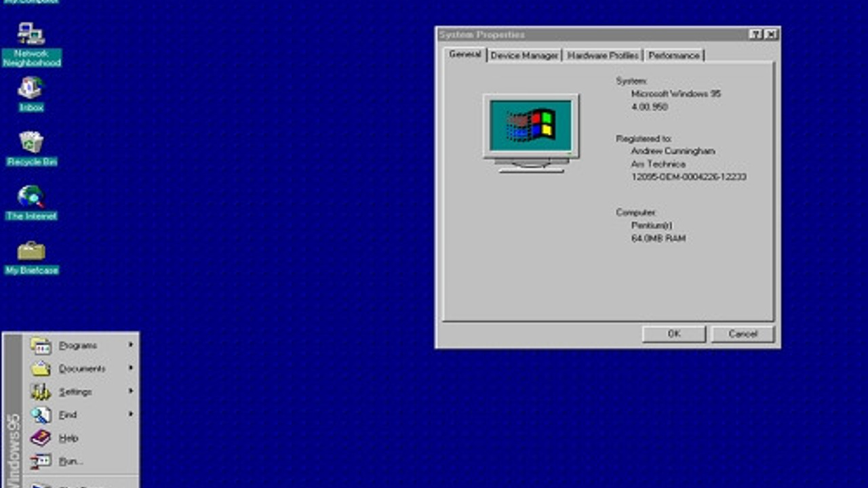Click the System: label
Viewport: 868px width, 488px height.
tap(631, 81)
